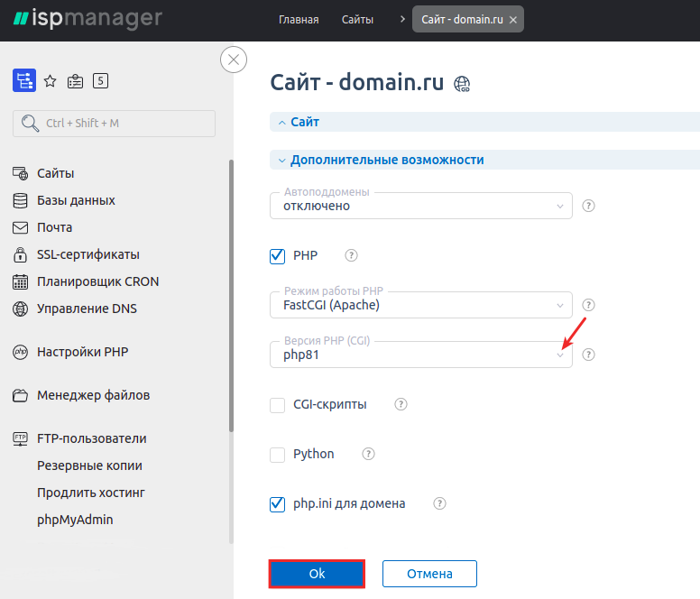Focus the Ctrl + Shift + M search field
700x599 pixels.
[x=115, y=124]
